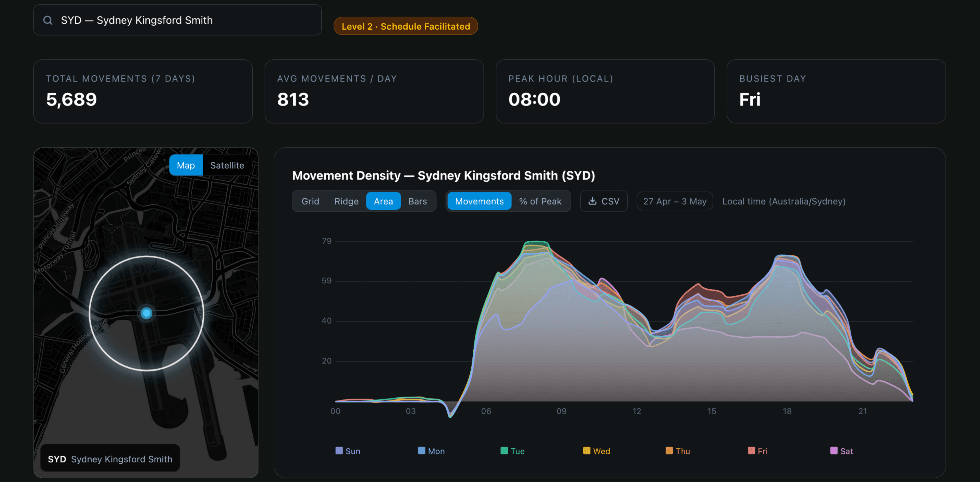The height and width of the screenshot is (482, 980).
Task: Click the Busiest Day Fri value
Action: click(750, 99)
